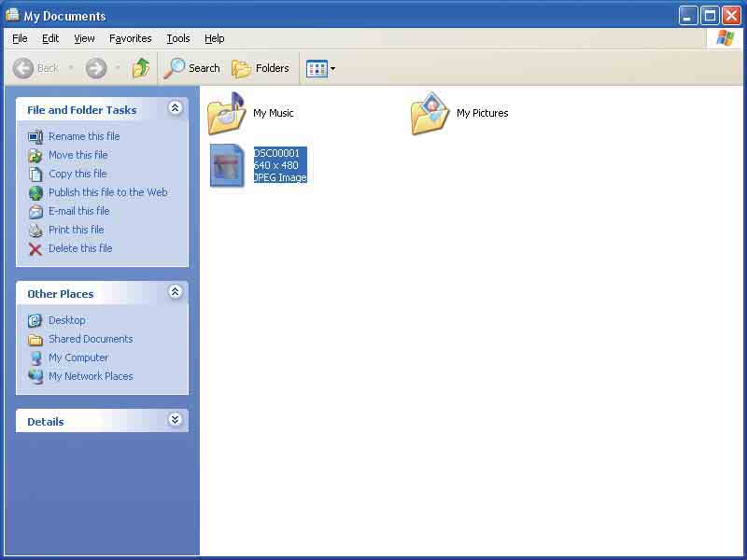Viewport: 747px width, 560px height.
Task: Open the Edit menu
Action: (50, 38)
